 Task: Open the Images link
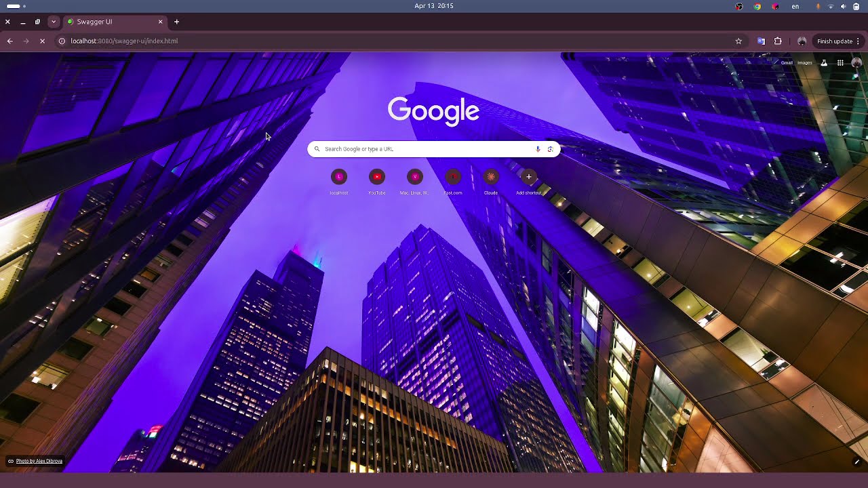pyautogui.click(x=805, y=63)
